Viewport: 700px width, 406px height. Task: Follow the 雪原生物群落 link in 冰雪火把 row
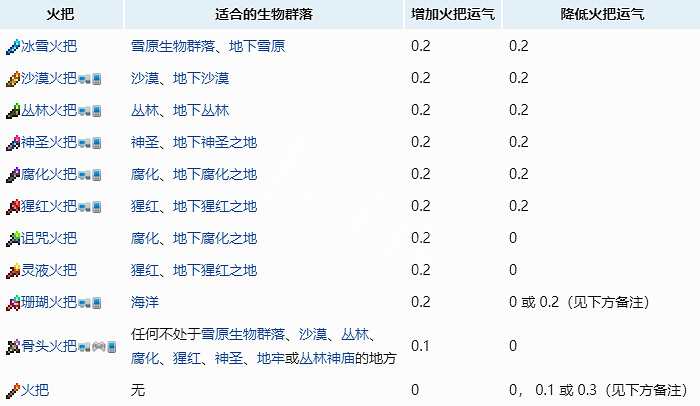(173, 46)
